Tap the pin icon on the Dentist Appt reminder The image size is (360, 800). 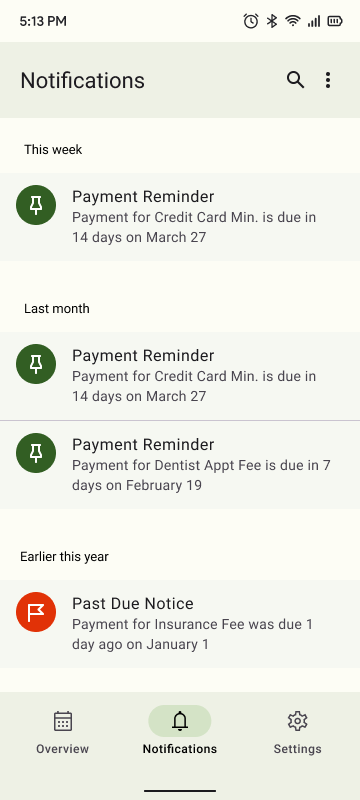coord(36,453)
